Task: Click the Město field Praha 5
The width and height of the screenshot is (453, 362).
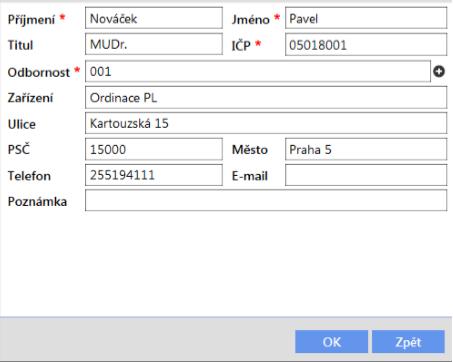Action: [x=366, y=149]
